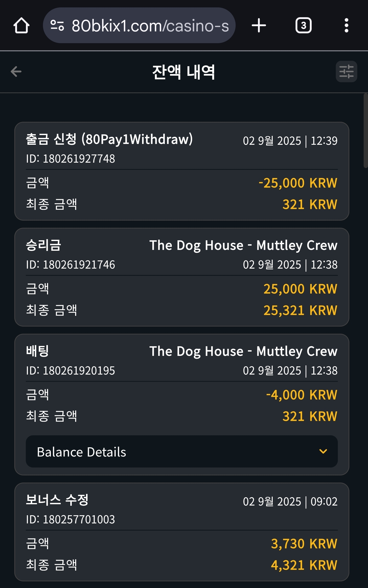Open tab switcher showing 3 tabs
The width and height of the screenshot is (368, 588).
click(x=303, y=26)
